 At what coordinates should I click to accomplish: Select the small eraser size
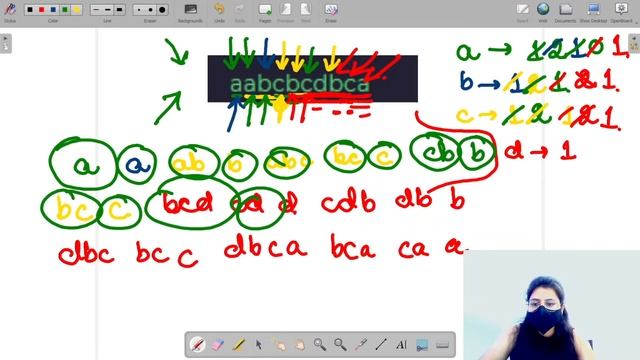[x=139, y=10]
